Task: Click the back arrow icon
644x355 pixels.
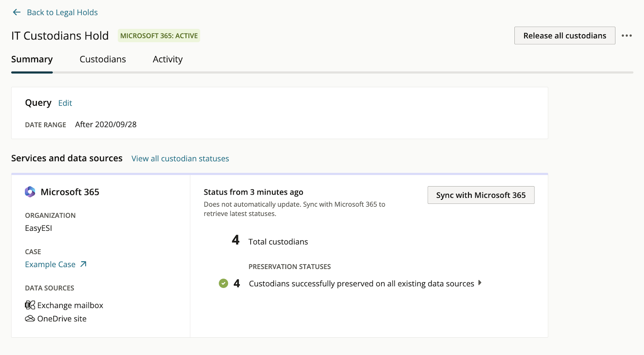Action: tap(17, 12)
